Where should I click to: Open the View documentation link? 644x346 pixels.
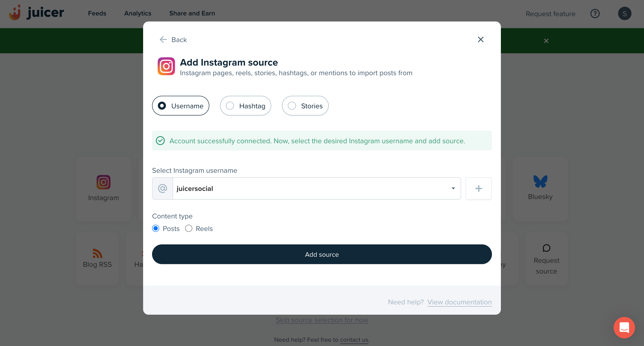tap(459, 302)
